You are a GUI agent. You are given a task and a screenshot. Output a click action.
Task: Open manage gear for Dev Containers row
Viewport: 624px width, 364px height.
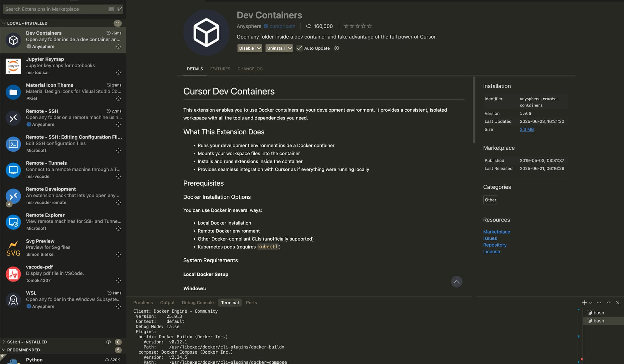coord(119,47)
